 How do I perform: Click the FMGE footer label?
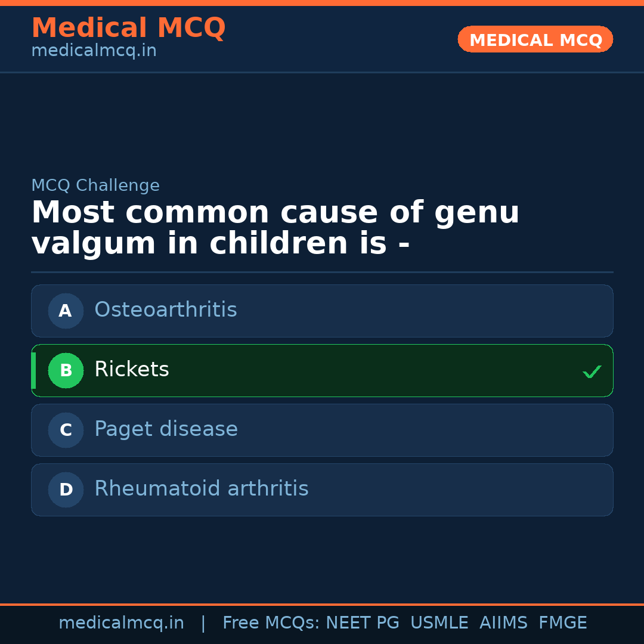coord(562,622)
